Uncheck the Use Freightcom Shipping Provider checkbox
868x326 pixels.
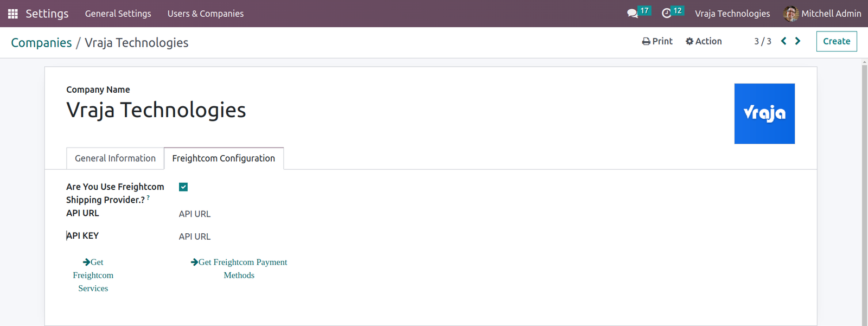point(183,187)
